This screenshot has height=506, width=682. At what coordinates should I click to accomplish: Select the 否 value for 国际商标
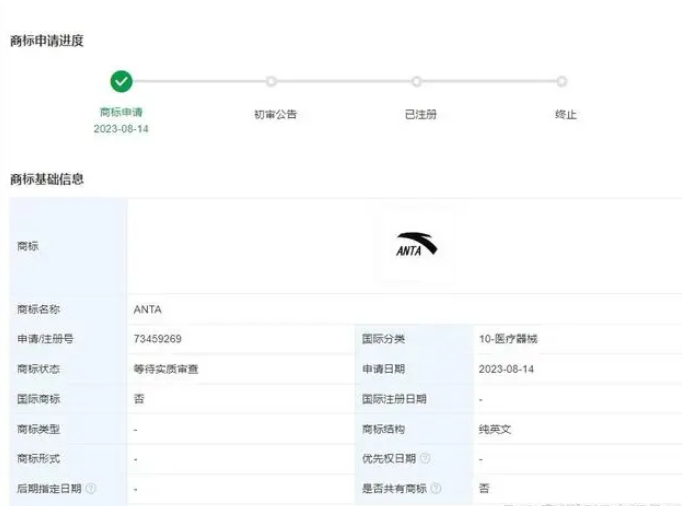pos(139,399)
